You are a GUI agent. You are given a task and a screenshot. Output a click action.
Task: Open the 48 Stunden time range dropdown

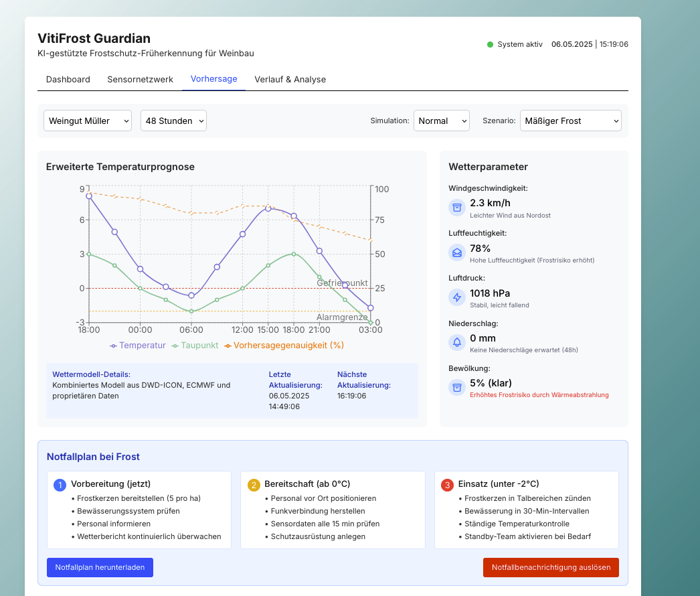point(173,121)
